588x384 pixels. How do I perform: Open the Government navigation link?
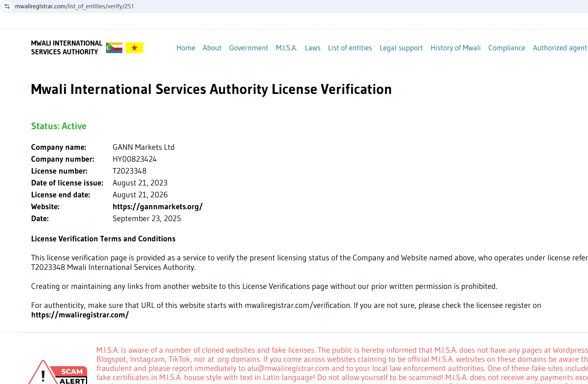(249, 48)
